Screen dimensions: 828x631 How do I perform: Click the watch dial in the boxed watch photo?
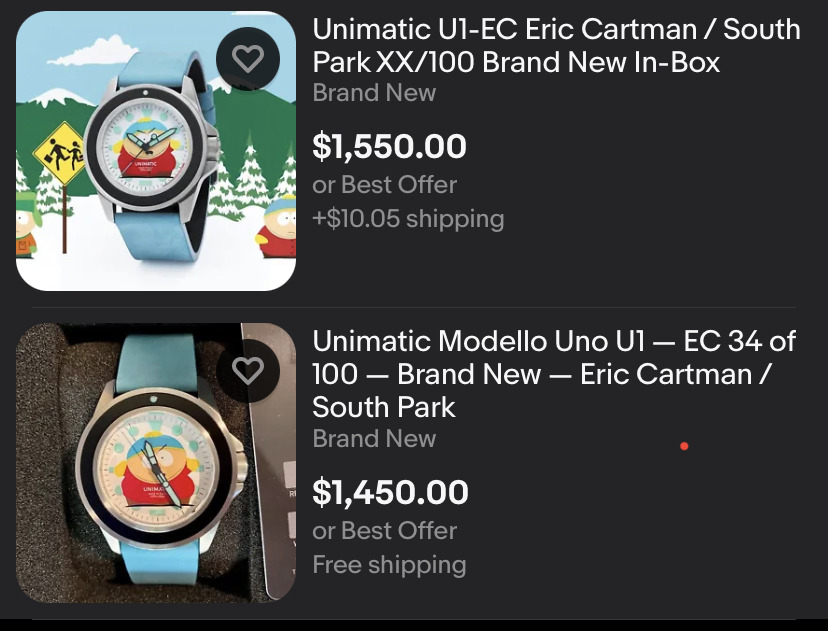pos(151,464)
